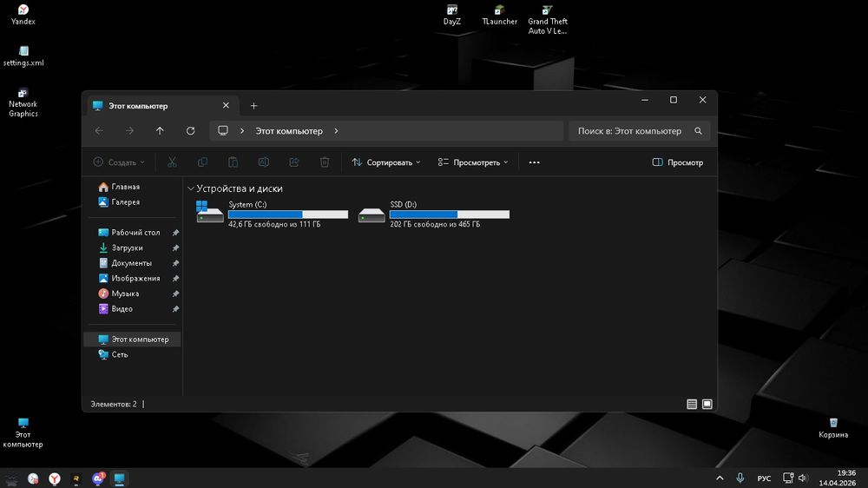Viewport: 868px width, 488px height.
Task: Expand chevron before Этот компьютер in path
Action: pyautogui.click(x=242, y=131)
